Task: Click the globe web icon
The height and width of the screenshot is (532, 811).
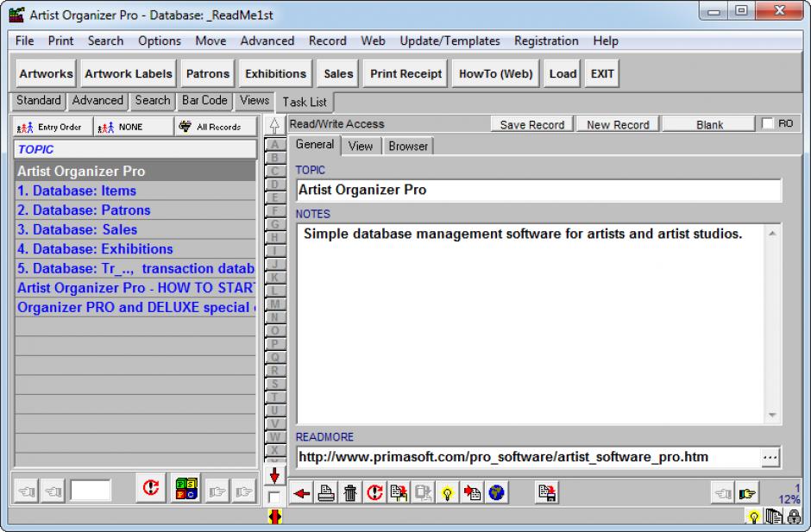Action: [496, 492]
